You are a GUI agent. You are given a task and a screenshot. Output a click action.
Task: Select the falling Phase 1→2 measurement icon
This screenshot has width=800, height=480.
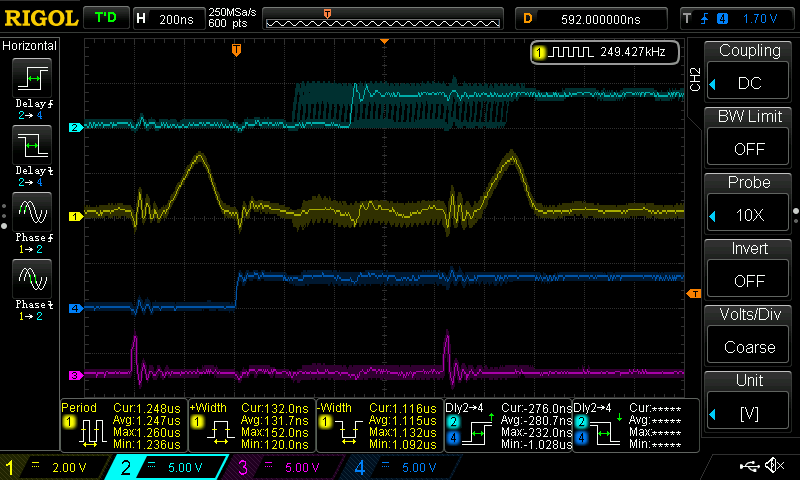pos(32,279)
